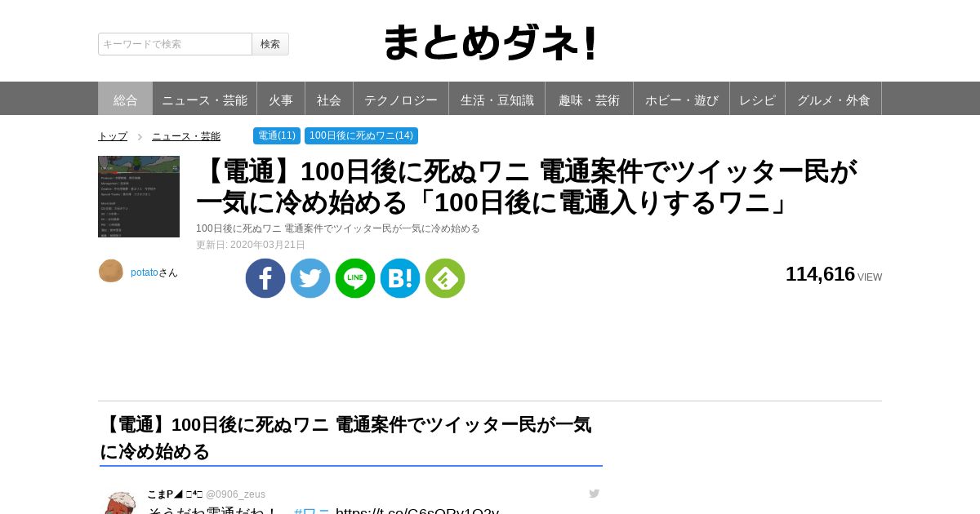Viewport: 980px width, 514px height.
Task: Click tweet author avatar image
Action: coord(119,503)
